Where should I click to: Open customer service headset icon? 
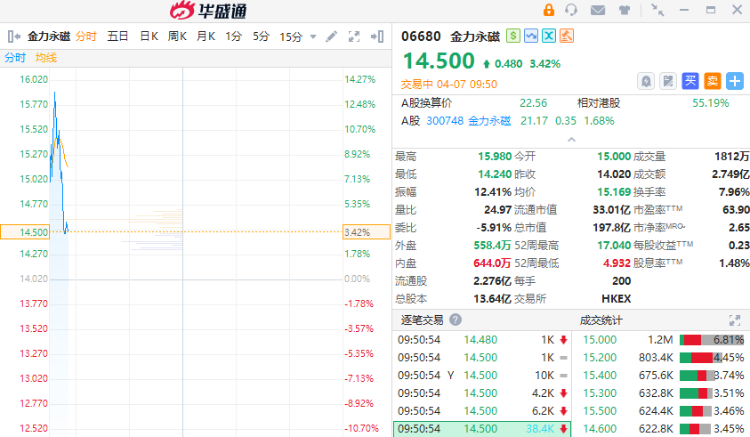(x=572, y=10)
